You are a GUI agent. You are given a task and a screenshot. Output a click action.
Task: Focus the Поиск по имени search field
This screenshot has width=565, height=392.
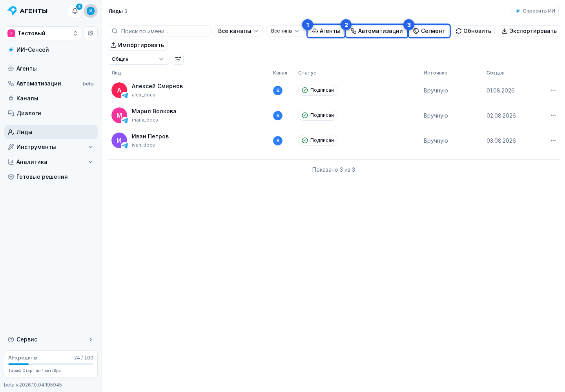coord(159,31)
